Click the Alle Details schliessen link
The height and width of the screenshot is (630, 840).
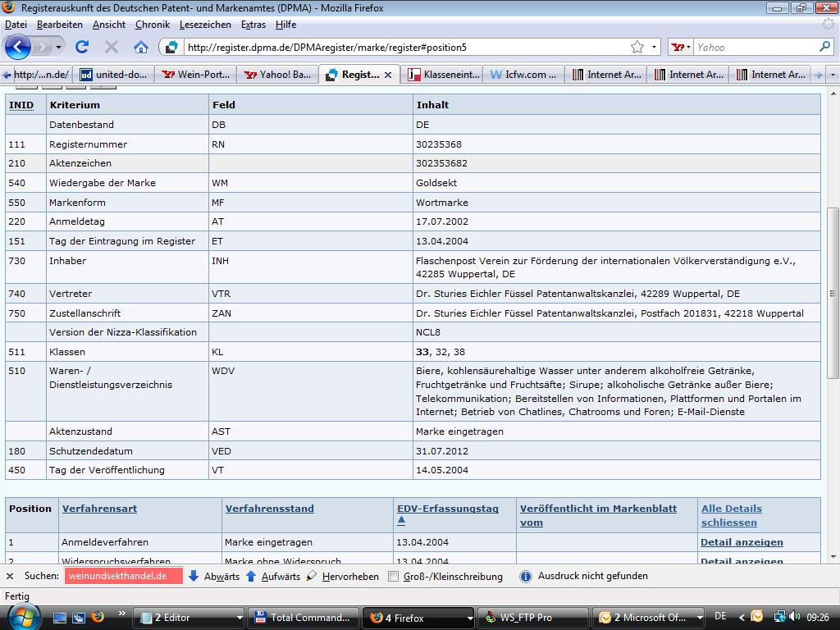[731, 515]
